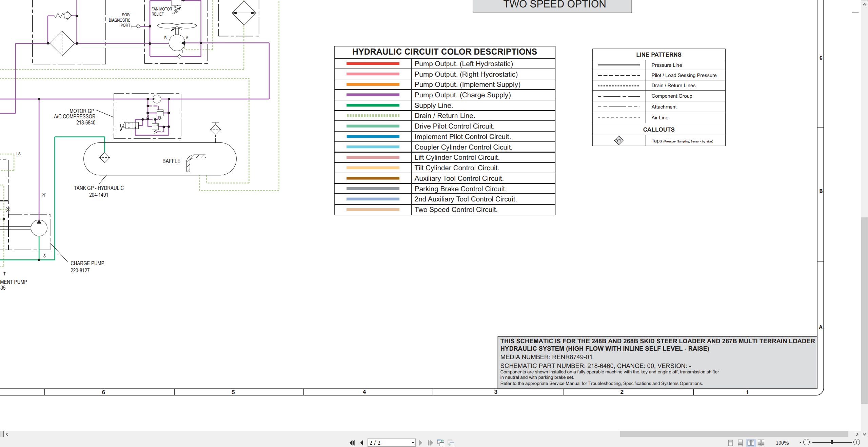Click the 'FAN MOTOR RELIEF' label
868x447 pixels.
click(x=161, y=12)
